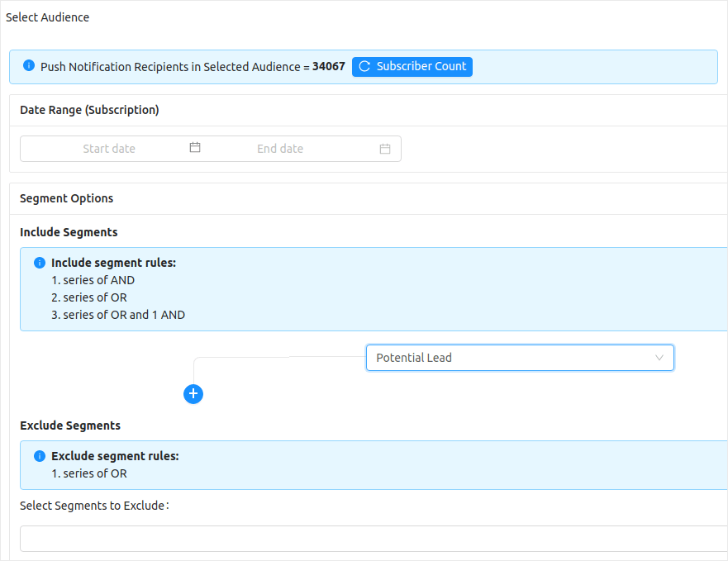
Task: Click the text 'series of OR and 1 AND'
Action: click(x=124, y=315)
